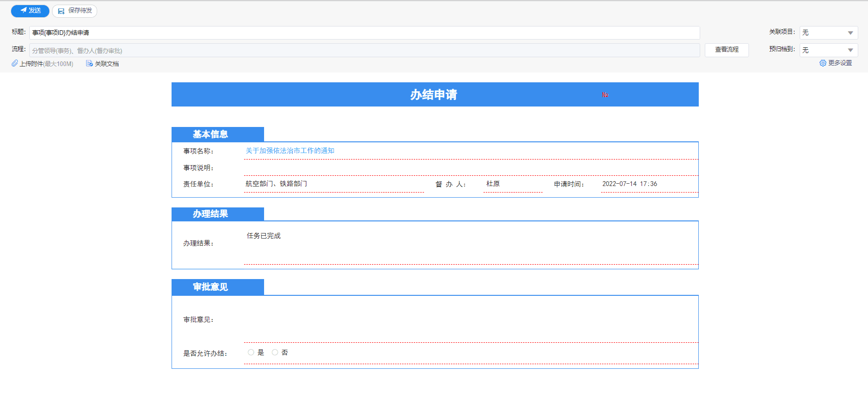This screenshot has height=413, width=868.
Task: Open the link 关于加强依法治市工作的通知
Action: (x=290, y=151)
